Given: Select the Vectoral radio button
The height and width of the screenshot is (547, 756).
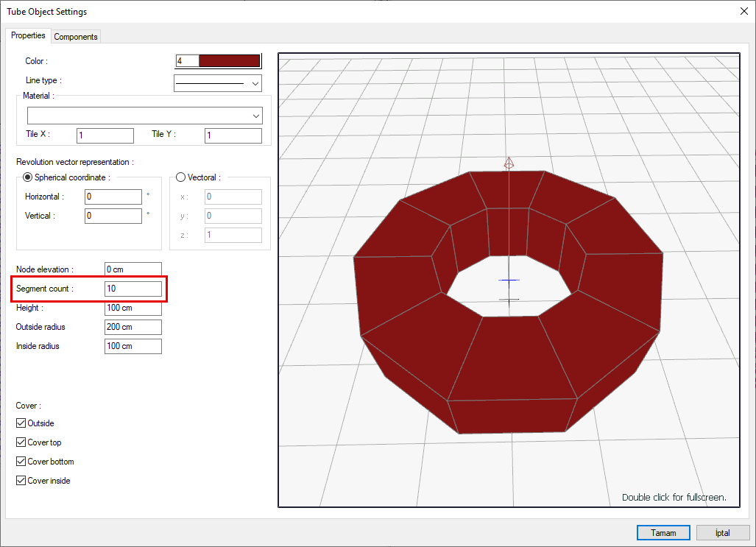Looking at the screenshot, I should pyautogui.click(x=181, y=177).
